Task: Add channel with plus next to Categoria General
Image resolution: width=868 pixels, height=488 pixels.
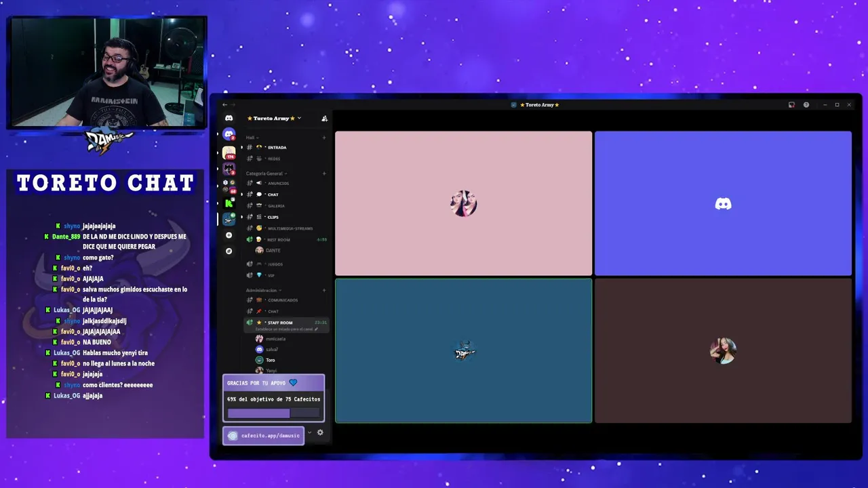Action: pyautogui.click(x=324, y=174)
